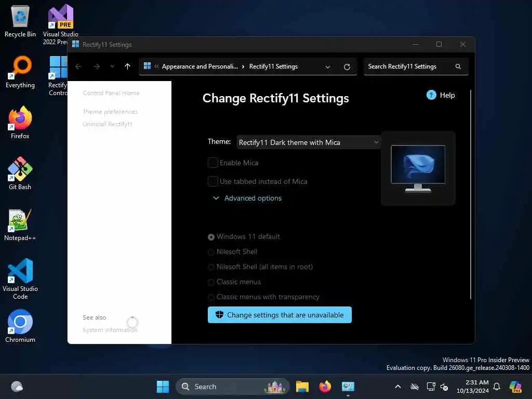The width and height of the screenshot is (532, 399).
Task: Open System information link
Action: click(x=110, y=330)
